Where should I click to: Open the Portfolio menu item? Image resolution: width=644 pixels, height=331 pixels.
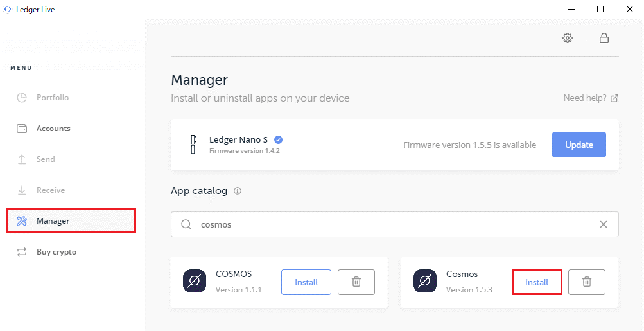pos(52,98)
